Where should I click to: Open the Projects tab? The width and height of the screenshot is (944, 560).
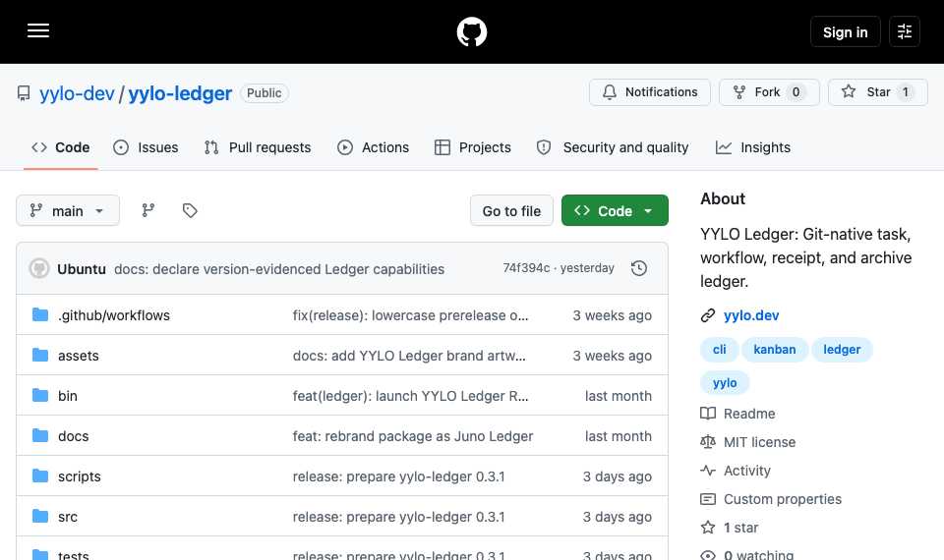tap(473, 147)
